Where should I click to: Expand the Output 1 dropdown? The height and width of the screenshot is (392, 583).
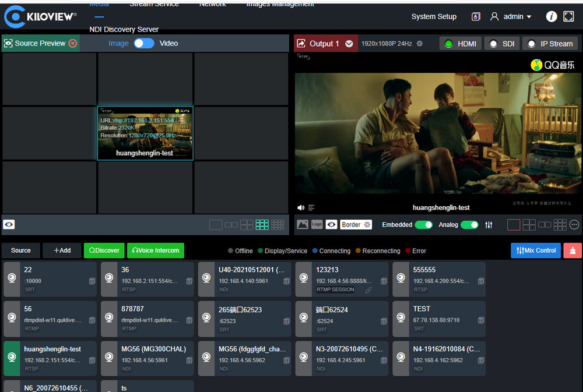pos(349,44)
